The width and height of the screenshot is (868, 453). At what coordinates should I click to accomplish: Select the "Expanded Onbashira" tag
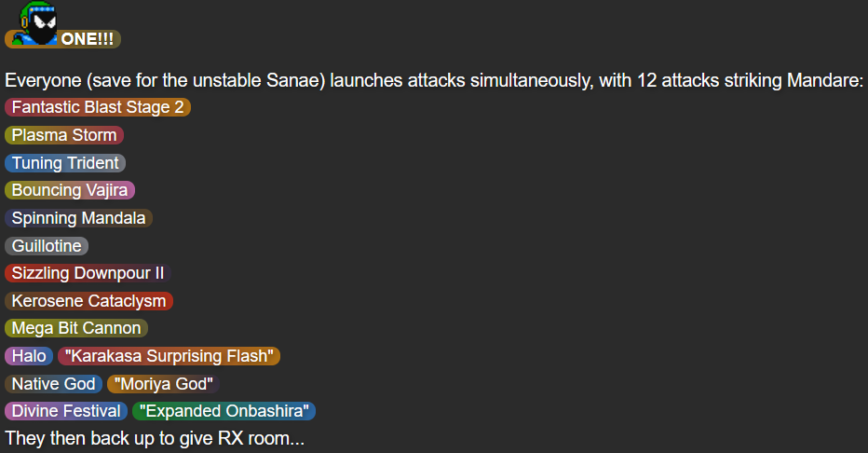(x=224, y=411)
